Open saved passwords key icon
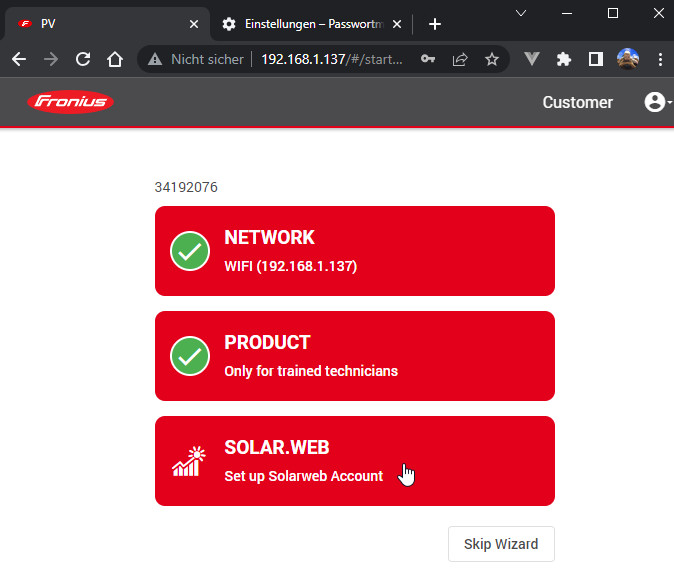The height and width of the screenshot is (582, 674). (428, 60)
